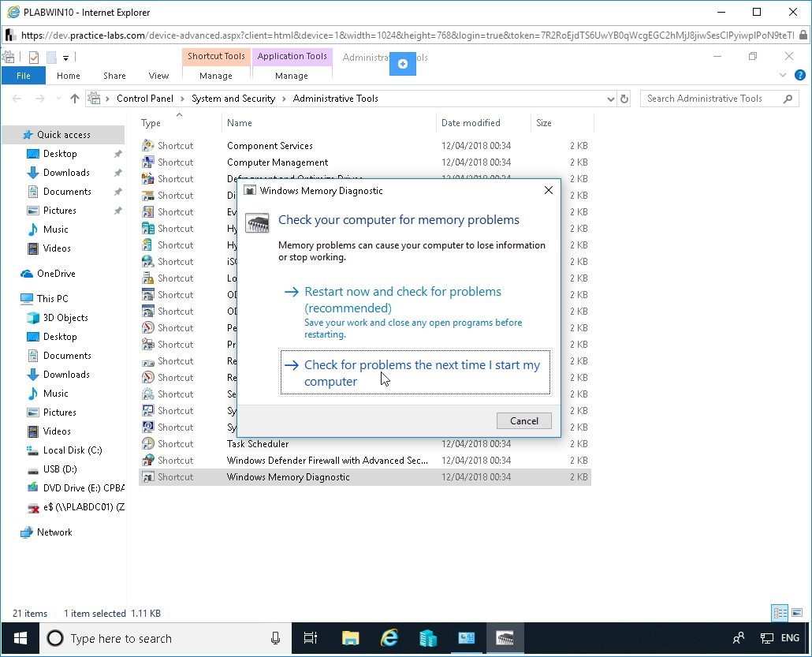Expand the ribbon with the chevron
The height and width of the screenshot is (657, 812).
tap(783, 75)
